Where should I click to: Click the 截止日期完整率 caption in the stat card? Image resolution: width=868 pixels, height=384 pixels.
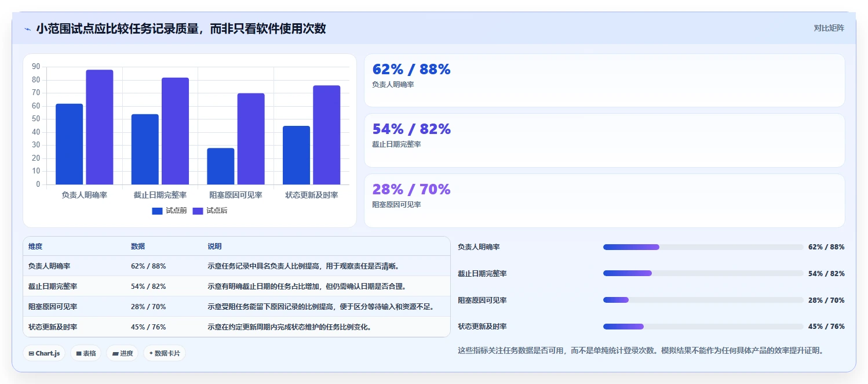(396, 144)
